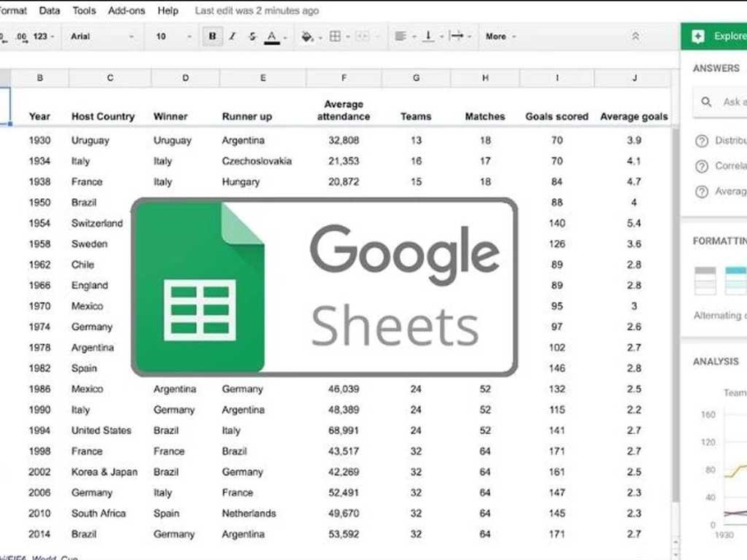Click 'Last edit was 2 minutes ago' link

(257, 10)
